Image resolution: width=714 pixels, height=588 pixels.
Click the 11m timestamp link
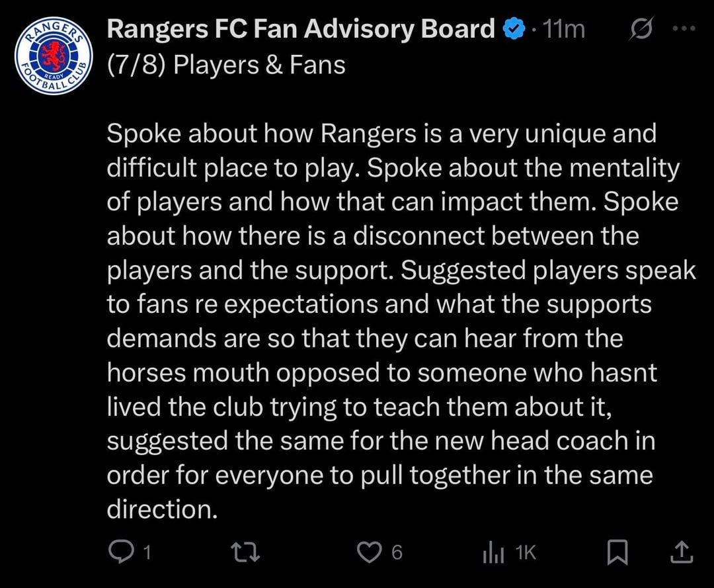coord(563,30)
